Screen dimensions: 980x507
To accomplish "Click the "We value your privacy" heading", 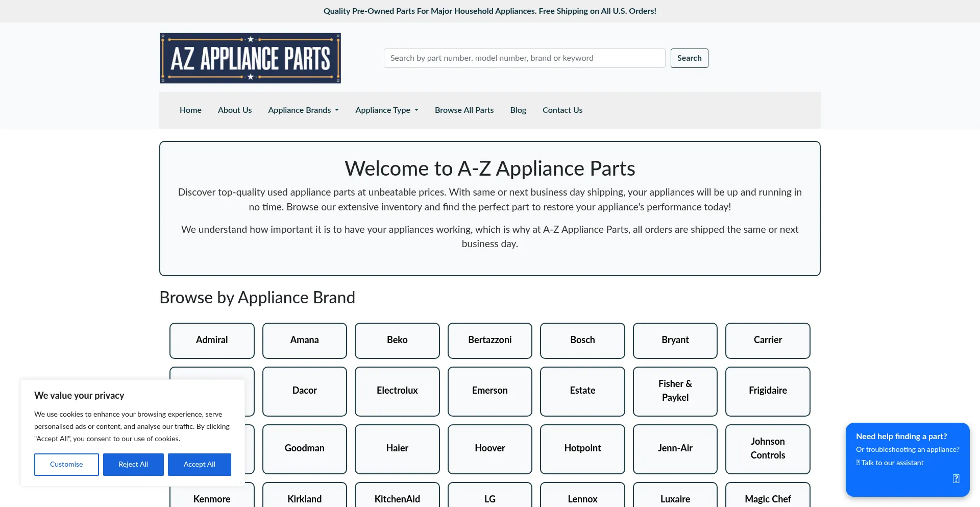I will click(x=79, y=396).
